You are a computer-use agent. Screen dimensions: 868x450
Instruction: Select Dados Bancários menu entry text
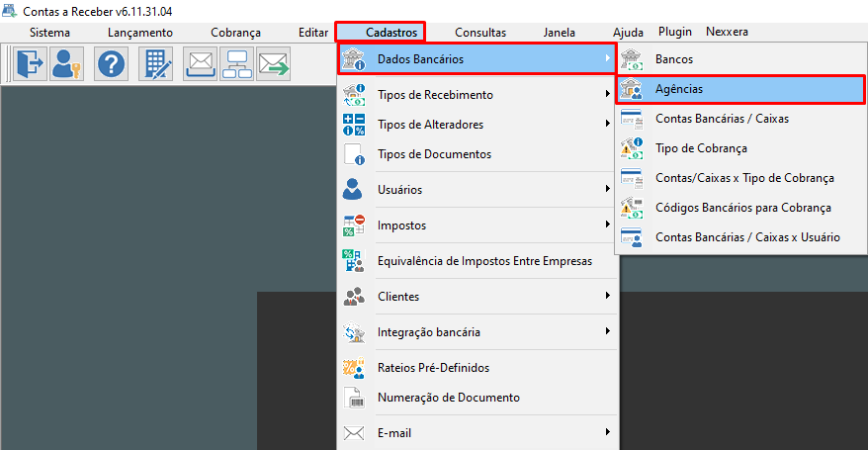[x=421, y=59]
